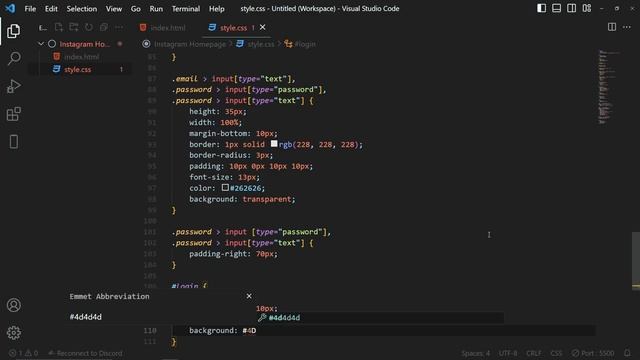
Task: Click #login in the breadcrumb
Action: [x=305, y=44]
